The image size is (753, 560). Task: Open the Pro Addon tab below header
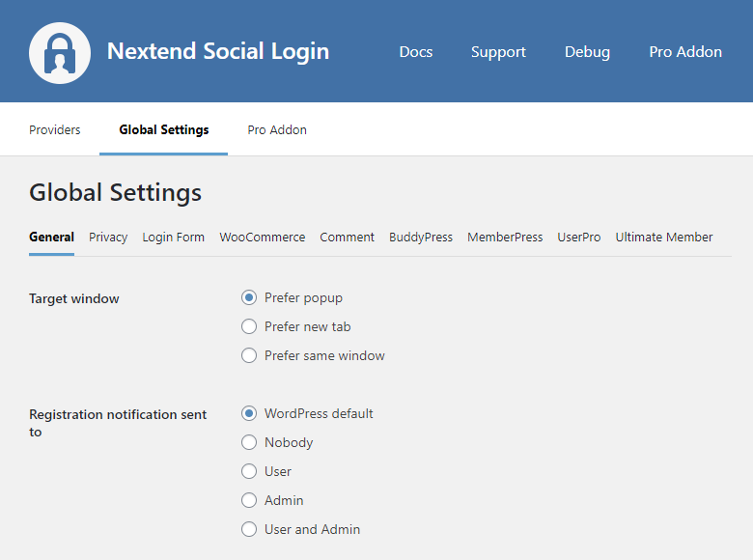(x=277, y=129)
